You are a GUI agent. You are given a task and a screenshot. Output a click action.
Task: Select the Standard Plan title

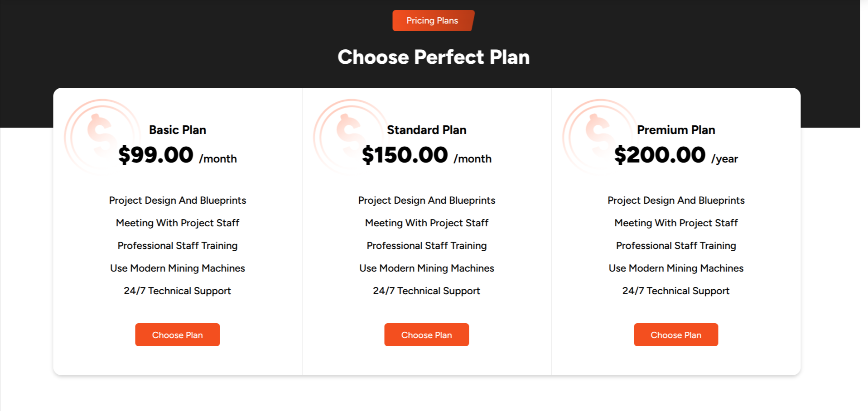(426, 130)
